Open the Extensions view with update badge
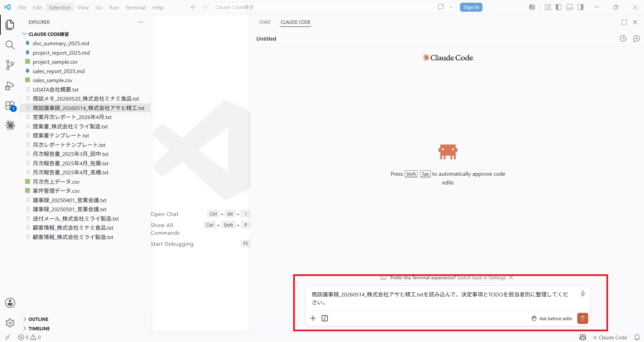The width and height of the screenshot is (644, 342). tap(10, 106)
